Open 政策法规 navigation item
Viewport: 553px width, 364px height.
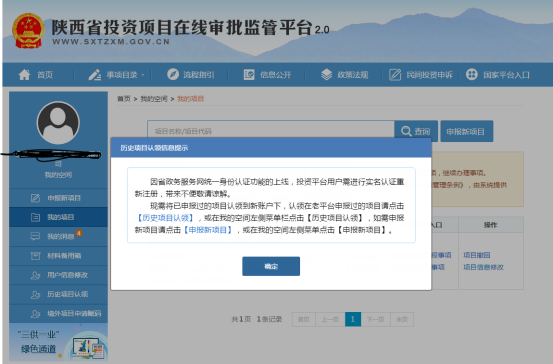(x=353, y=75)
